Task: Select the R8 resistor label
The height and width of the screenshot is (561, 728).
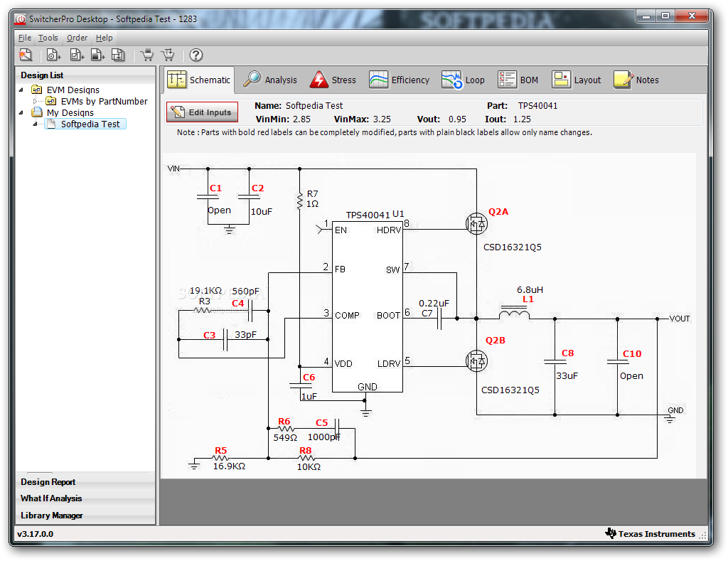Action: click(x=306, y=450)
